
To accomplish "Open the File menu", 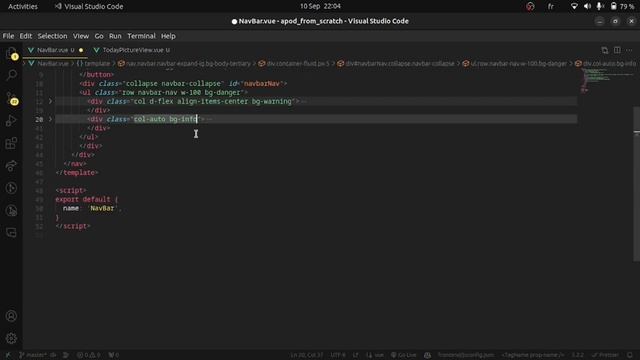I will (8, 36).
